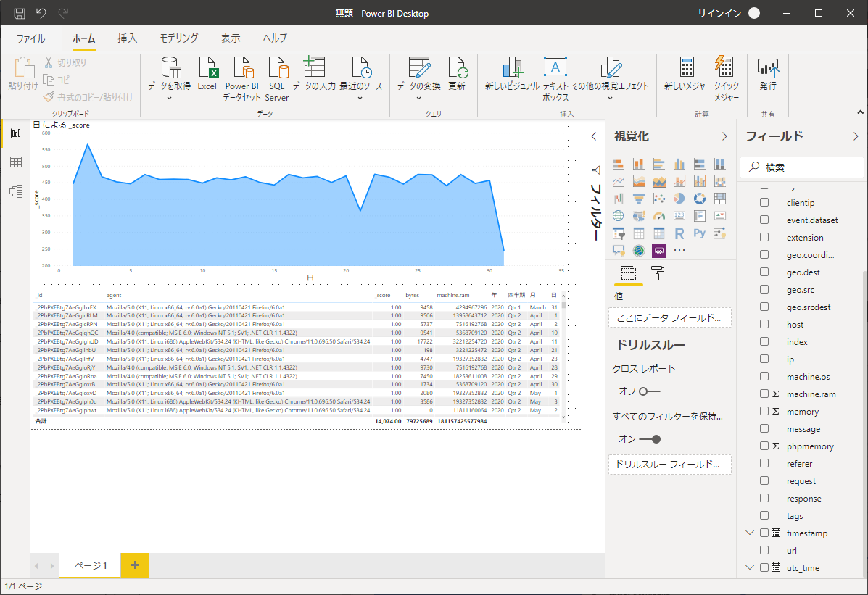Select the matrix visual
Image resolution: width=868 pixels, height=595 pixels.
coord(658,233)
